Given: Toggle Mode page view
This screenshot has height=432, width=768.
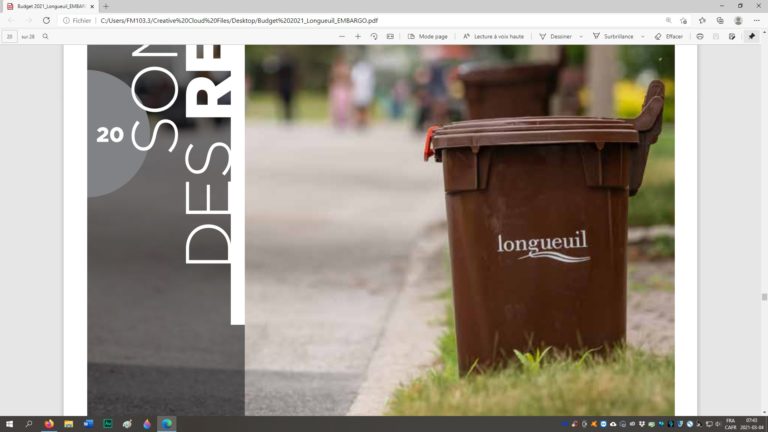Looking at the screenshot, I should 427,36.
